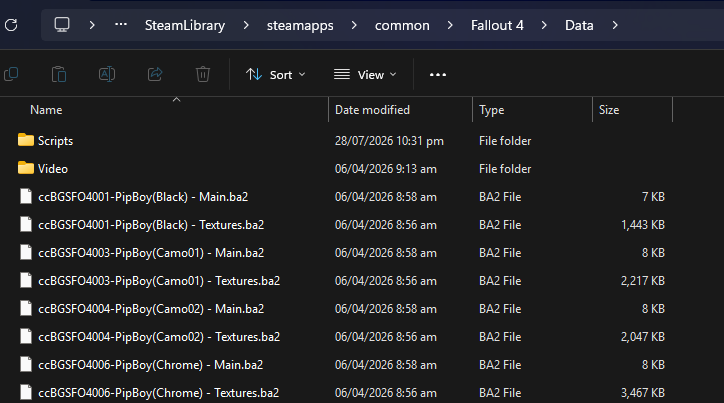This screenshot has height=403, width=724.
Task: Select the Scripts folder name
Action: 55,141
